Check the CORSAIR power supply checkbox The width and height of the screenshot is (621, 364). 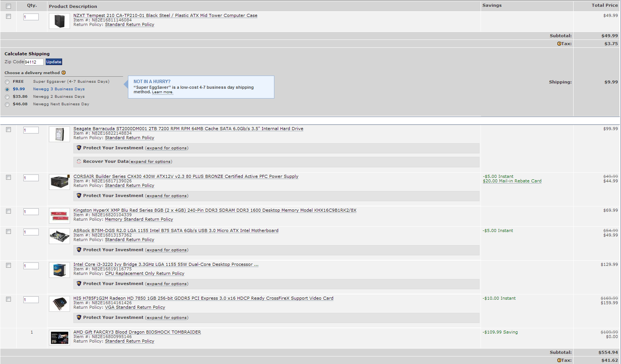tap(9, 177)
